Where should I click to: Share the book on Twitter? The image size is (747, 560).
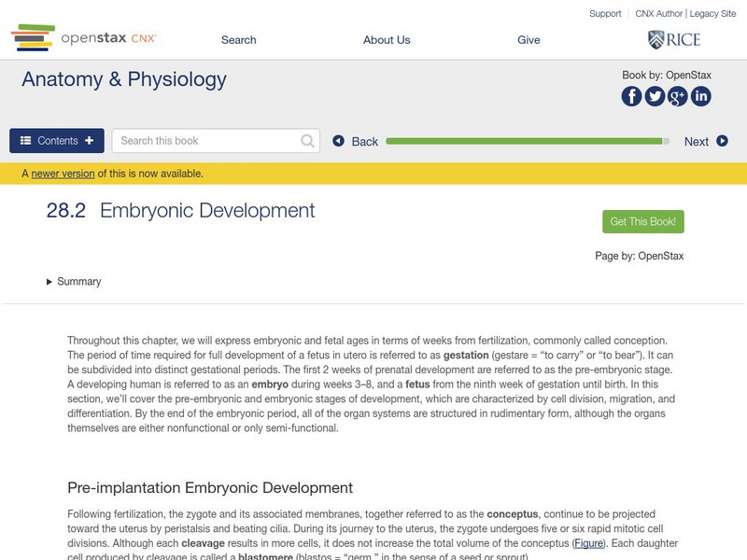pos(655,96)
